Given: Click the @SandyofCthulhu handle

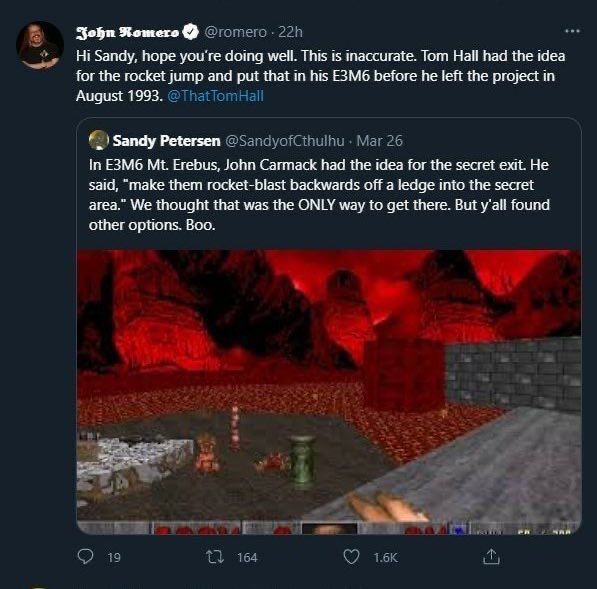Looking at the screenshot, I should click(x=285, y=141).
